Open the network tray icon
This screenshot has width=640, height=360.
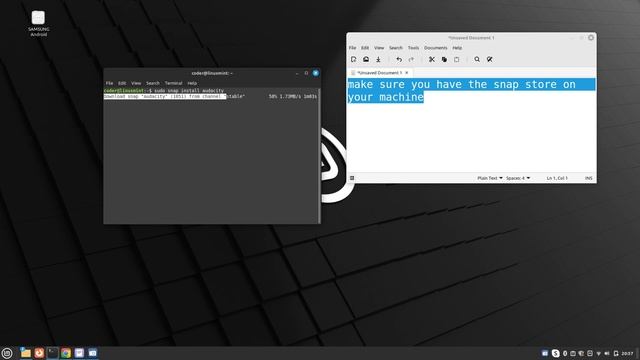[x=598, y=353]
